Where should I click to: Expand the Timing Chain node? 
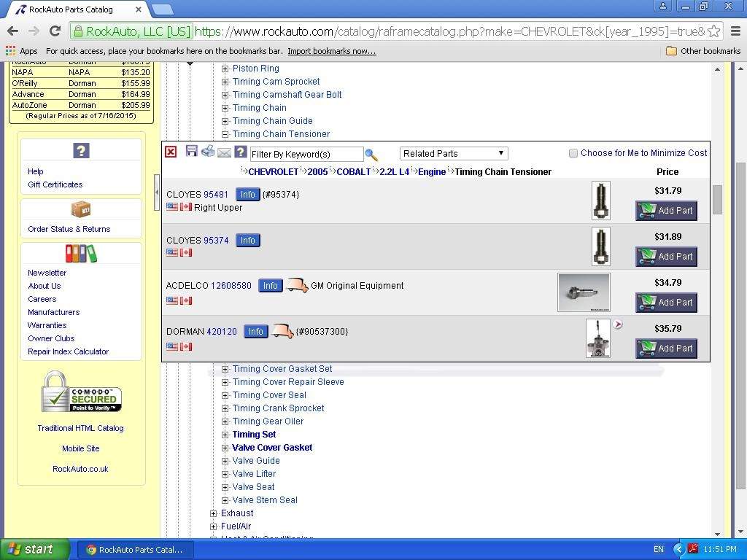225,108
